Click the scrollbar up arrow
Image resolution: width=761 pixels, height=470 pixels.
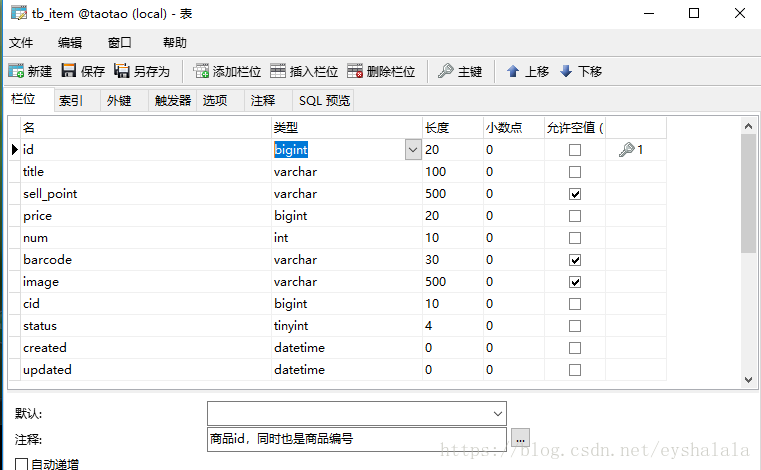(748, 126)
